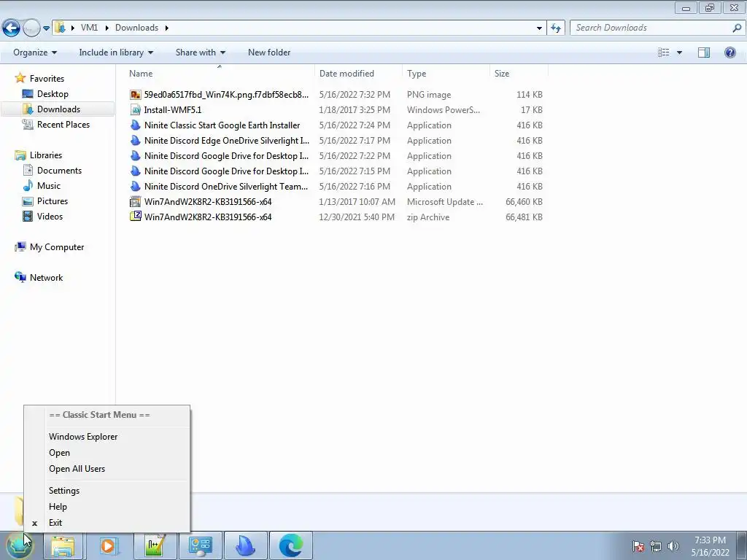The width and height of the screenshot is (747, 560).
Task: Open Recent Places in Favorites
Action: (x=63, y=124)
